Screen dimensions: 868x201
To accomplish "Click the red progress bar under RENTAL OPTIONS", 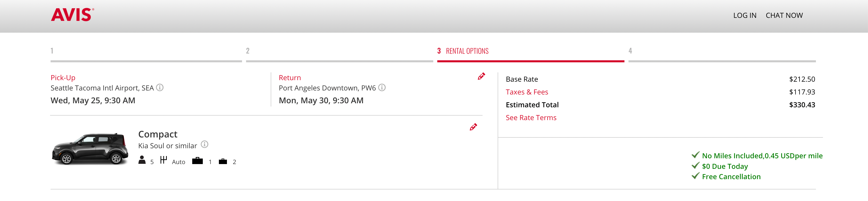I will pyautogui.click(x=531, y=61).
